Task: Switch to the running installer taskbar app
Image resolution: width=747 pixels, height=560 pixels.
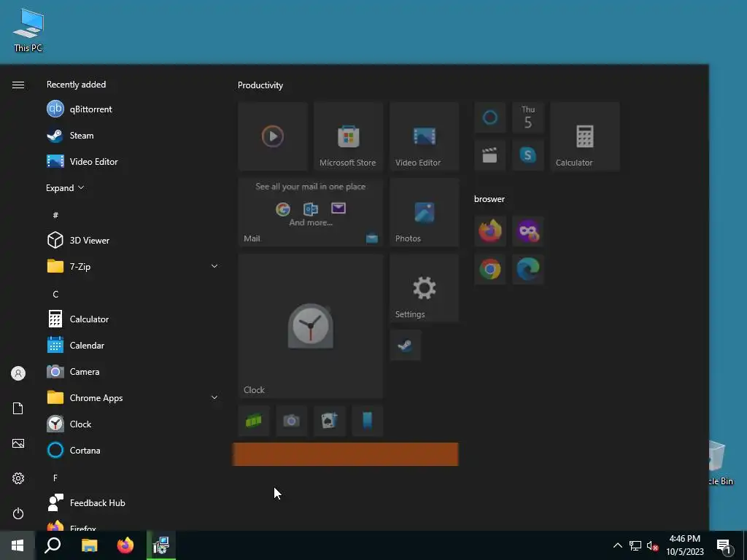Action: point(161,545)
